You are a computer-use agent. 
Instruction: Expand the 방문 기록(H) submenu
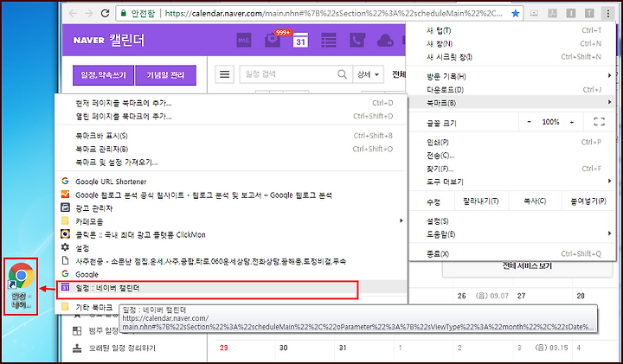click(511, 76)
